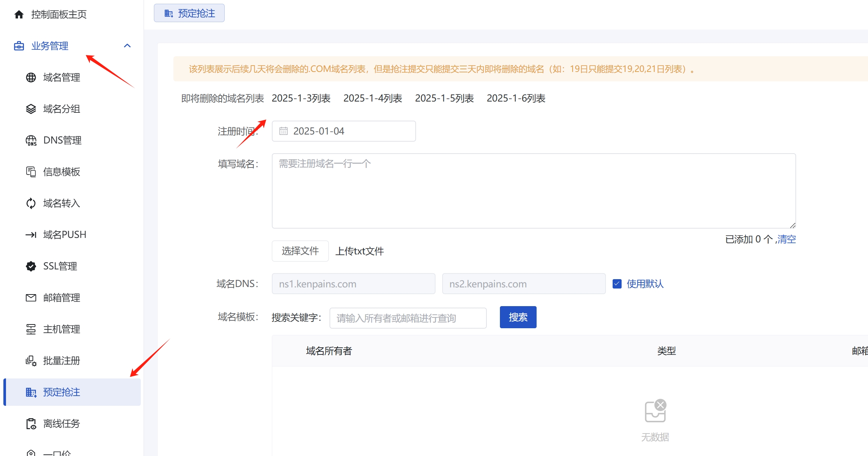
Task: Click the layers icon next to 域名分组
Action: click(31, 109)
